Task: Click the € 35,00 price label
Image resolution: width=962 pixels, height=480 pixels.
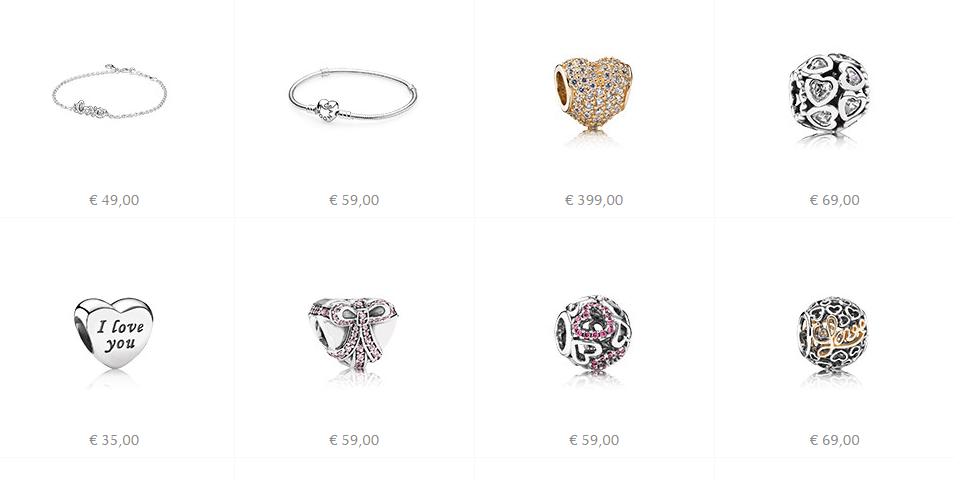Action: (x=114, y=440)
